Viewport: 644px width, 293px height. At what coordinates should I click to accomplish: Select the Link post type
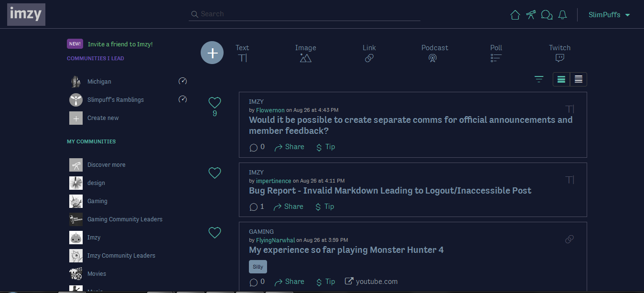coord(369,53)
